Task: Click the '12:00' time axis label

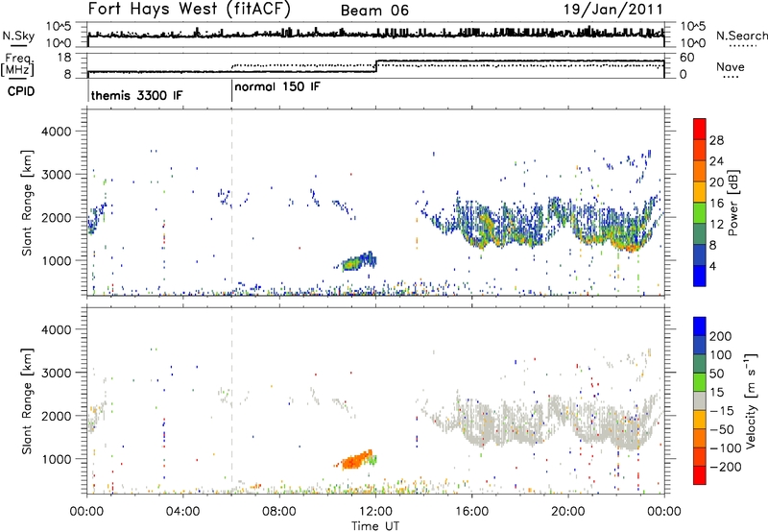Action: (x=375, y=512)
